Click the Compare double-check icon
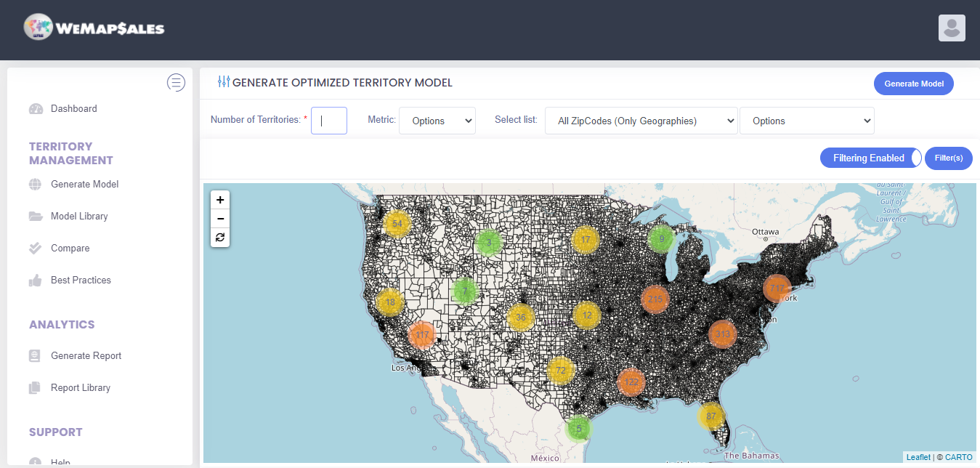The height and width of the screenshot is (468, 980). [x=36, y=249]
